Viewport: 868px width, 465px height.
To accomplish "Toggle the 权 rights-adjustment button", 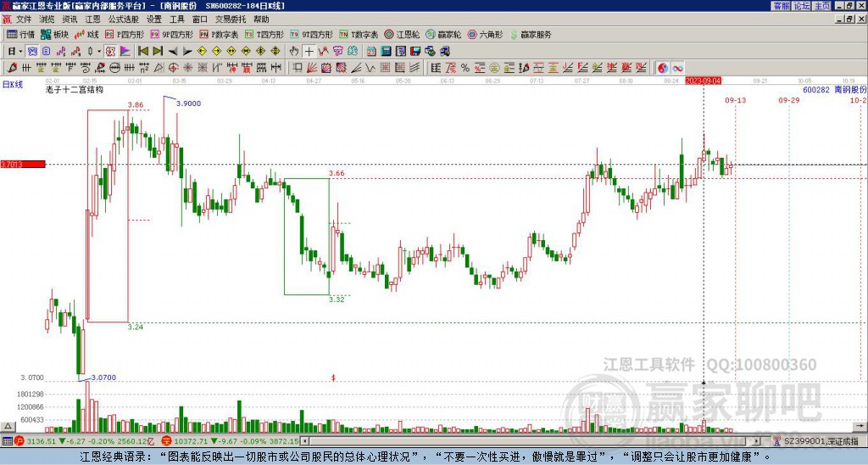I will pyautogui.click(x=110, y=52).
